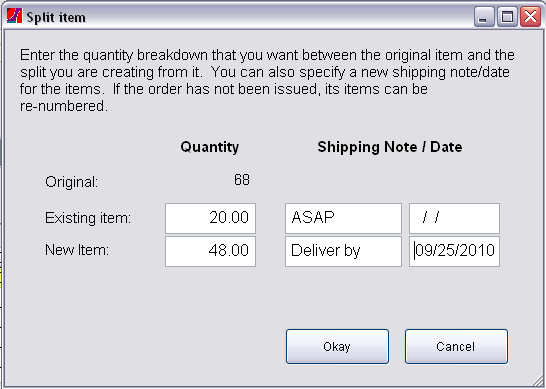Click the ASAP shipping note field
The image size is (546, 389).
(343, 218)
